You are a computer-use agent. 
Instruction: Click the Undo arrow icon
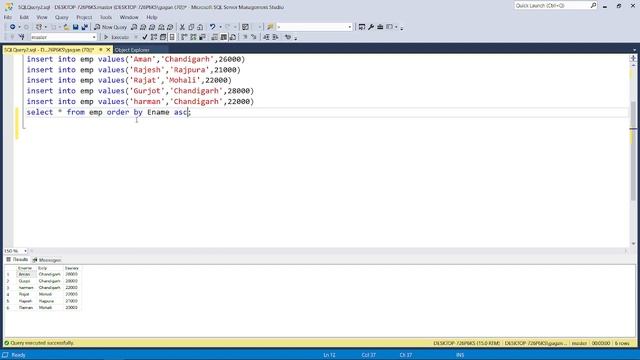tap(212, 27)
